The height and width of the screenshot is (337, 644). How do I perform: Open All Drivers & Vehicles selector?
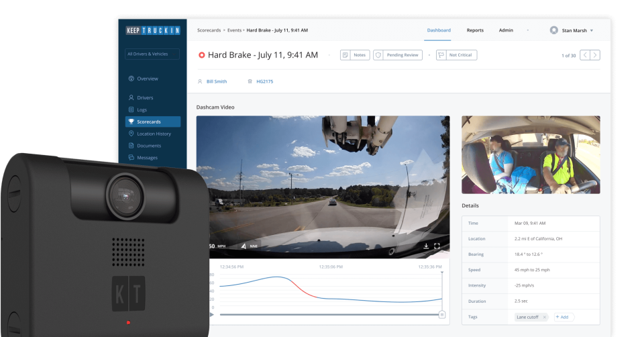tap(152, 54)
